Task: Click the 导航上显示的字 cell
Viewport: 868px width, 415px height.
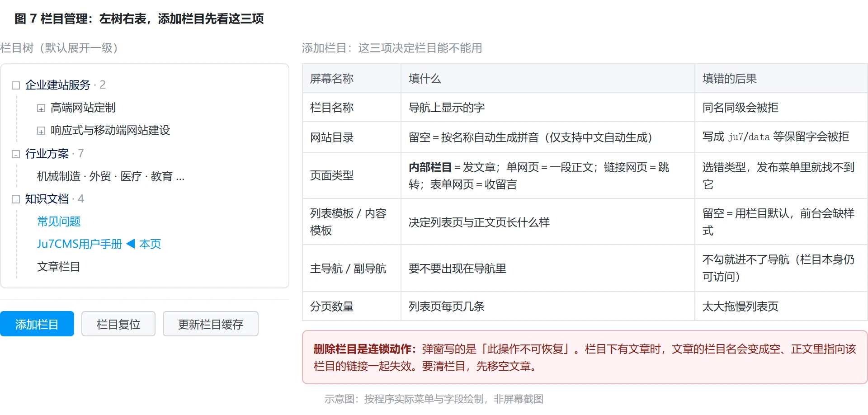Action: point(548,108)
